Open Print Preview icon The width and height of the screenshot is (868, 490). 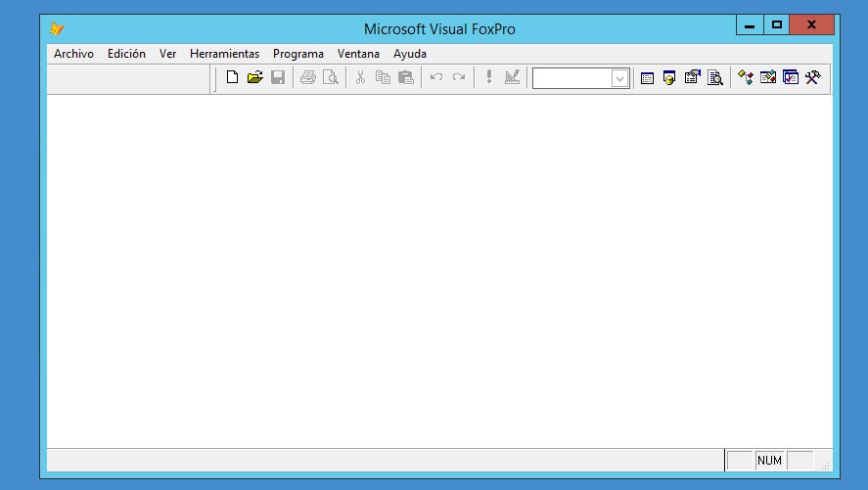[331, 77]
